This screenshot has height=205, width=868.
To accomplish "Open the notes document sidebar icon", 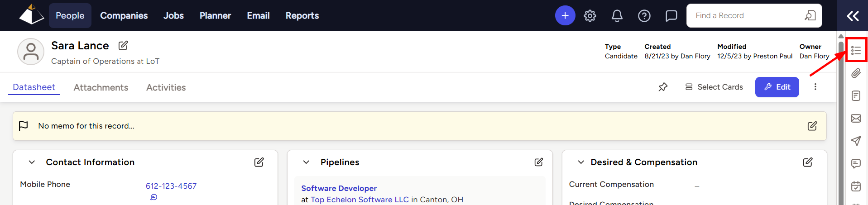I will 856,95.
